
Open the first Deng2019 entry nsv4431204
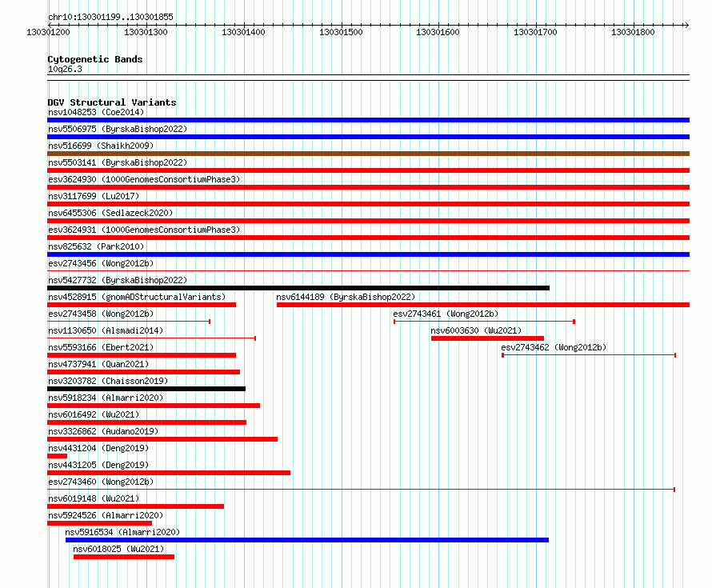click(98, 448)
